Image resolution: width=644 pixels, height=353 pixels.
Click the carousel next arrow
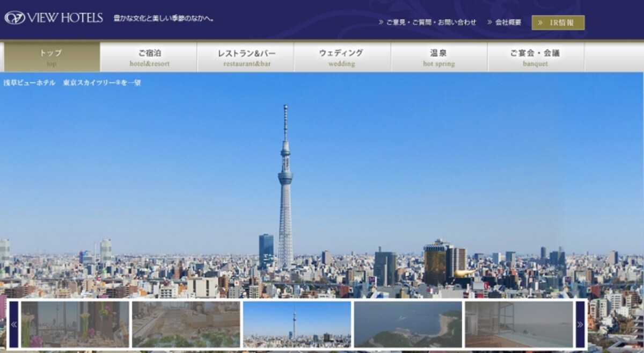point(580,324)
